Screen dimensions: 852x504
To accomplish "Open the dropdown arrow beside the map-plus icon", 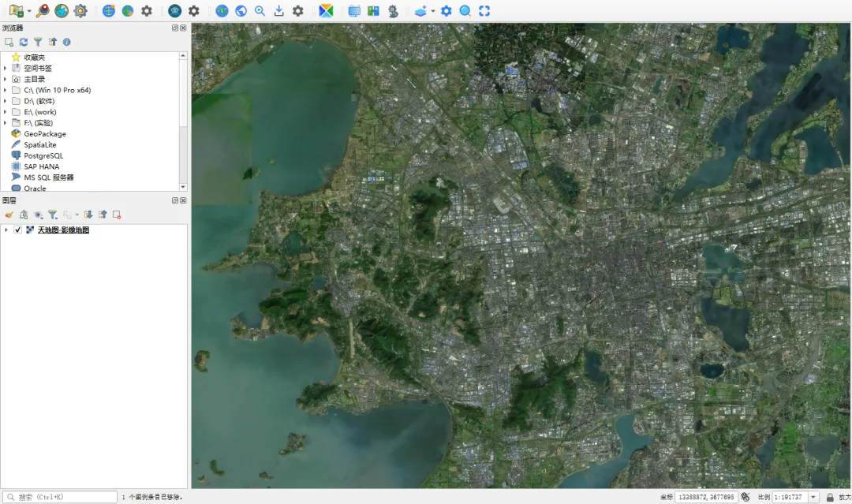I will 29,11.
